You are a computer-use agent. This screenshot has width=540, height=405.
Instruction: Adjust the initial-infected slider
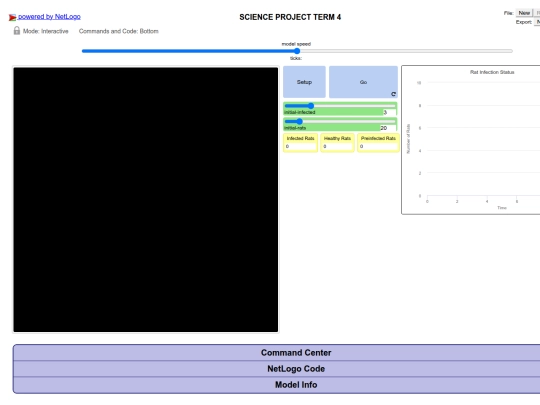click(340, 106)
